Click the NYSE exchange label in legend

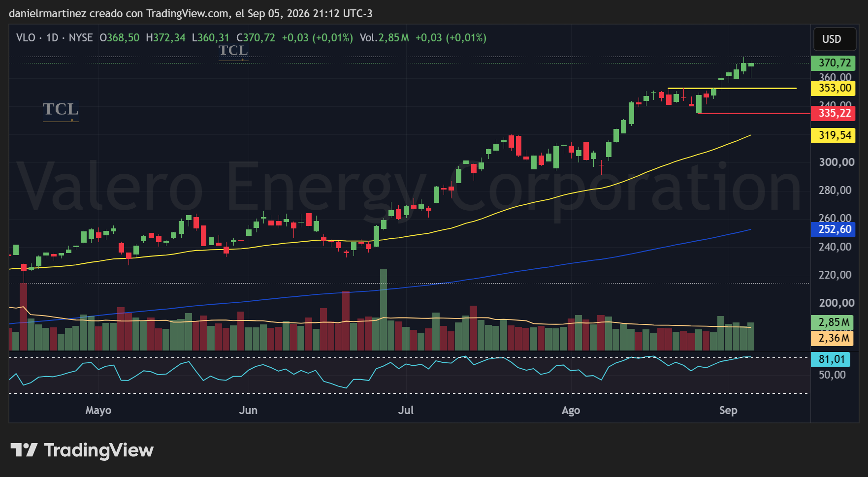(x=81, y=38)
